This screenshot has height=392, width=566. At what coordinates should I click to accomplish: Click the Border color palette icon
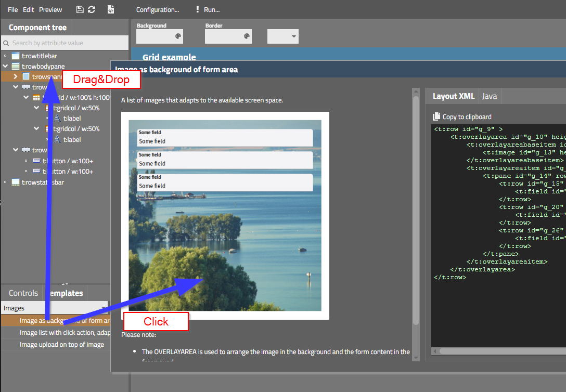pos(247,36)
